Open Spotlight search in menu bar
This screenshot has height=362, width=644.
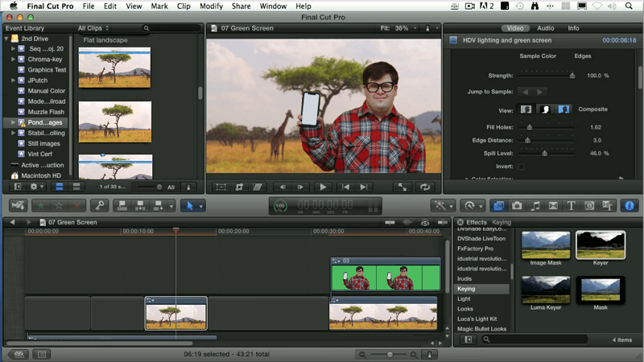629,6
